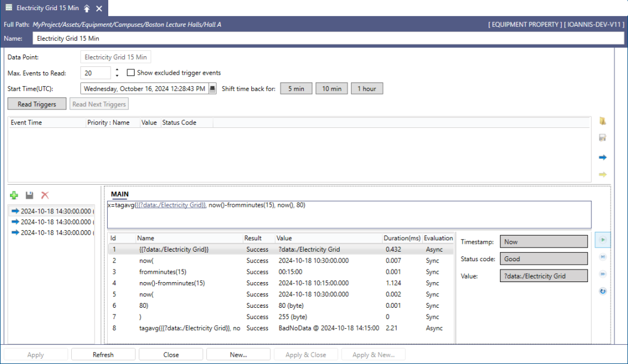Save changes with the disk icon
628x364 pixels.
(x=29, y=195)
